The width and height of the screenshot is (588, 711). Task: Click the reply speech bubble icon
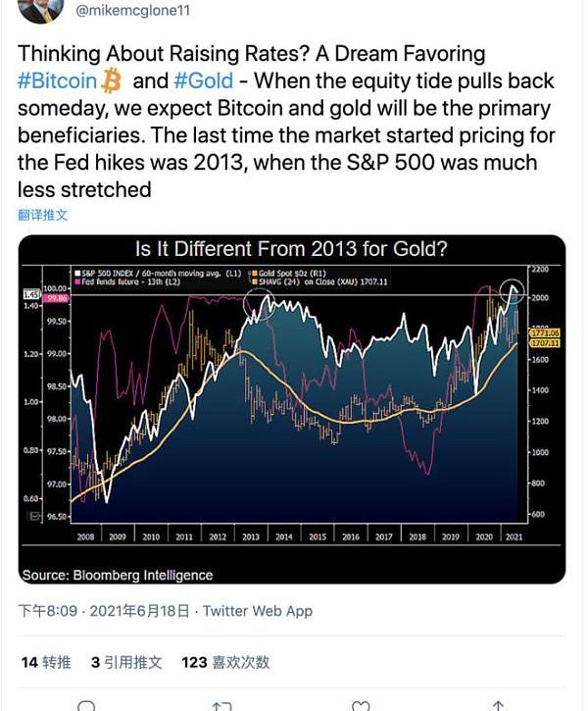(86, 706)
